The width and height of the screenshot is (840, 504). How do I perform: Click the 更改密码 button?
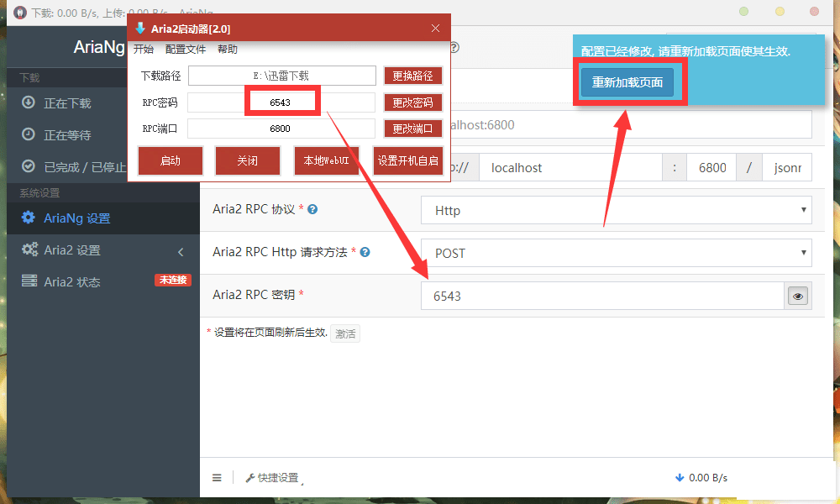click(412, 102)
